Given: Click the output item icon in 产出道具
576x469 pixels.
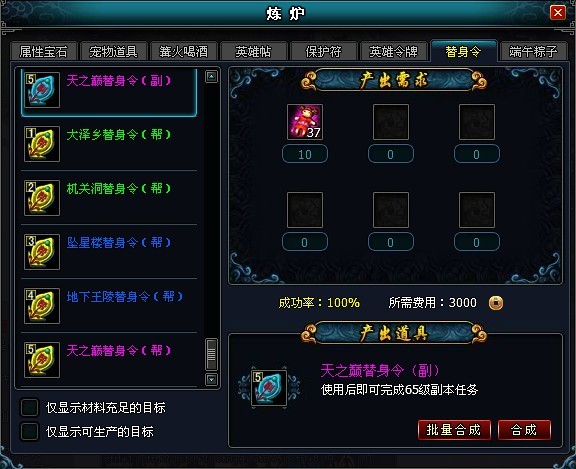Looking at the screenshot, I should coord(269,388).
